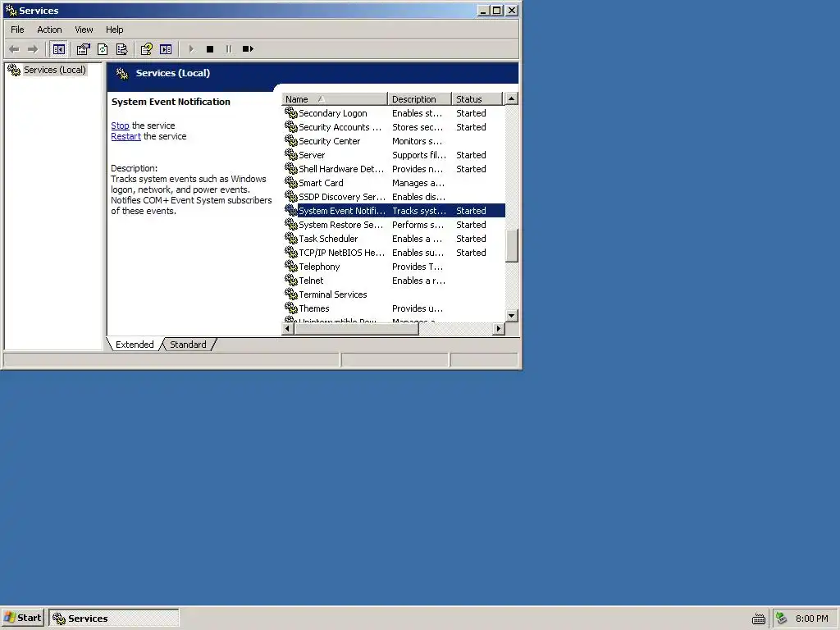Click the network tray icon beside the clock
The image size is (840, 630).
tap(782, 619)
